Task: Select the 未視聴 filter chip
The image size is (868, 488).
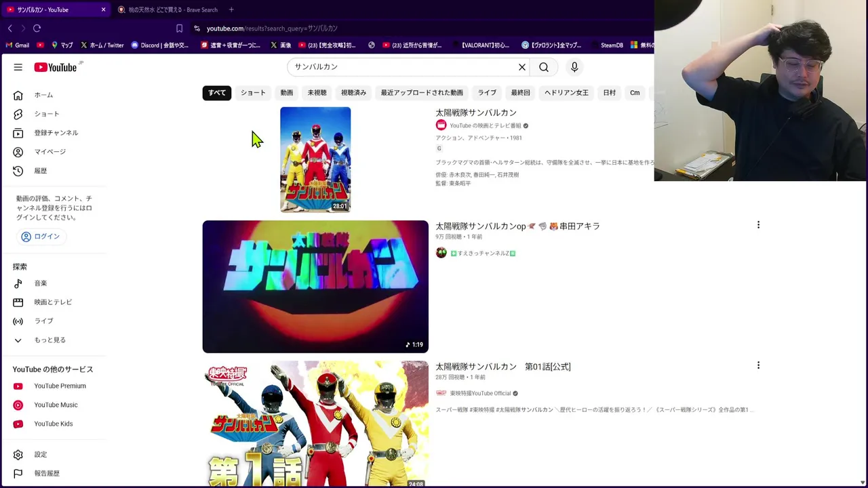Action: (x=317, y=93)
